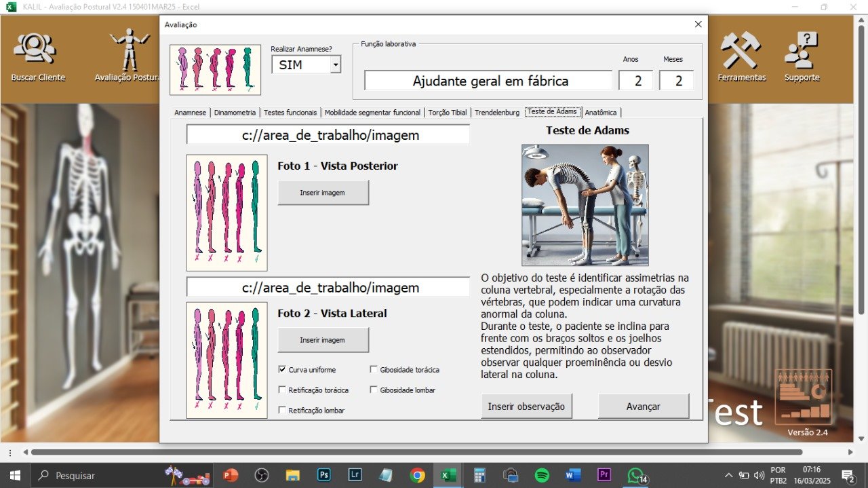868x488 pixels.
Task: Switch to the Dinamometria tab
Action: (x=235, y=113)
